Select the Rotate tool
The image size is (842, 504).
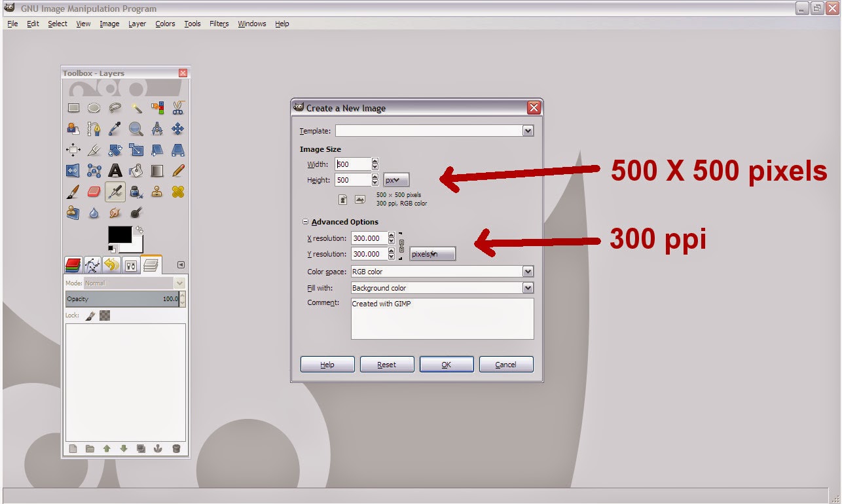point(115,150)
